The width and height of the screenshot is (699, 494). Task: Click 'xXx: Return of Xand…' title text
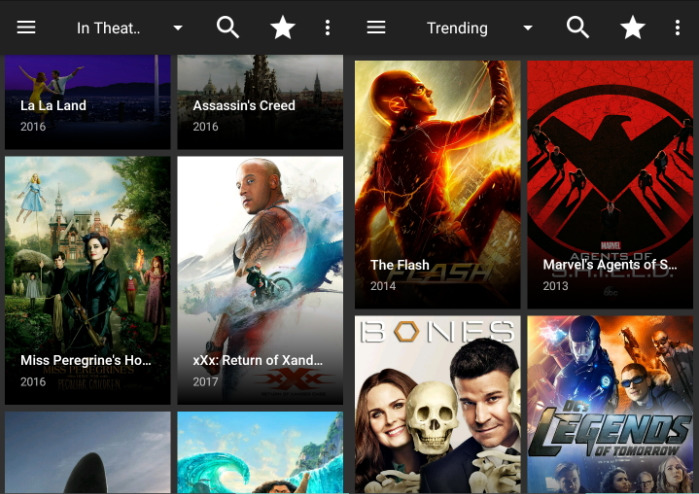tap(258, 360)
